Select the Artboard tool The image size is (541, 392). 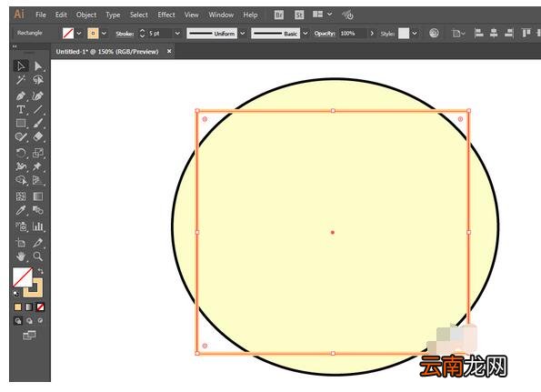(21, 243)
